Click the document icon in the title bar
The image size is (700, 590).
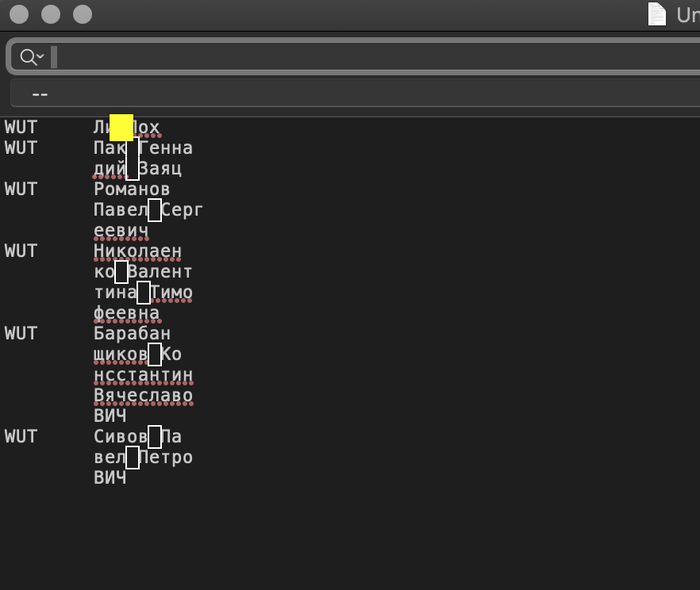coord(657,13)
